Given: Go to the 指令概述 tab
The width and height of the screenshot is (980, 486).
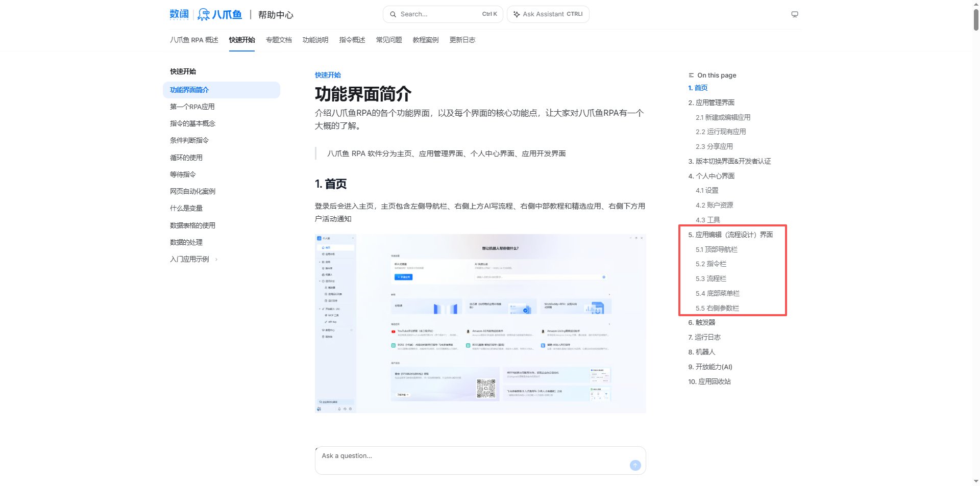Looking at the screenshot, I should (x=352, y=40).
